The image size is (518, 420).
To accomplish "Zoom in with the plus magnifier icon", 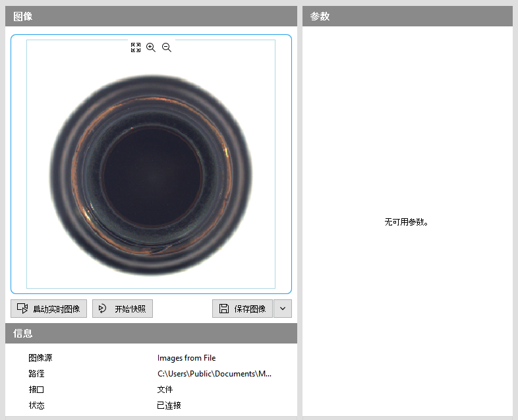I will [x=151, y=47].
